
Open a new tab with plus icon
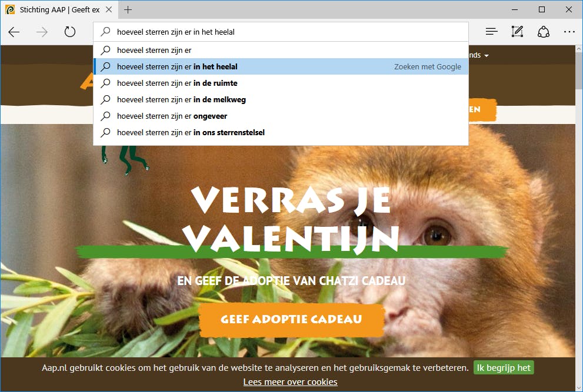click(128, 9)
